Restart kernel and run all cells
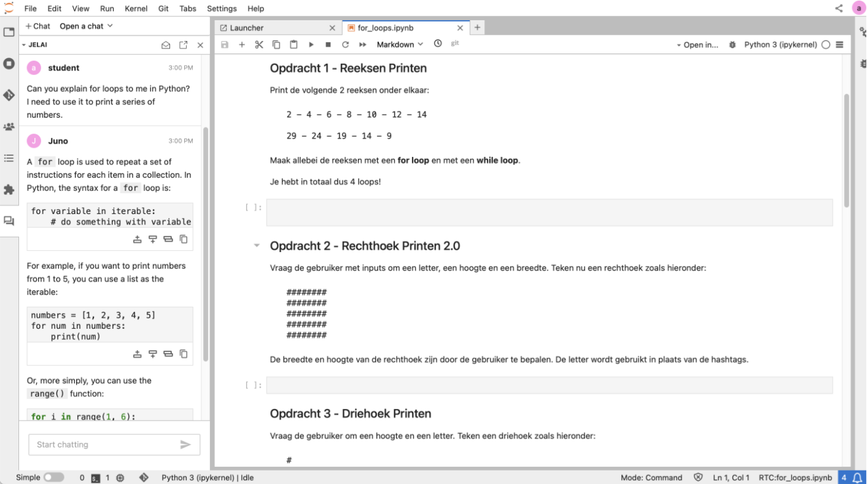Viewport: 868px width, 484px height. (x=363, y=45)
